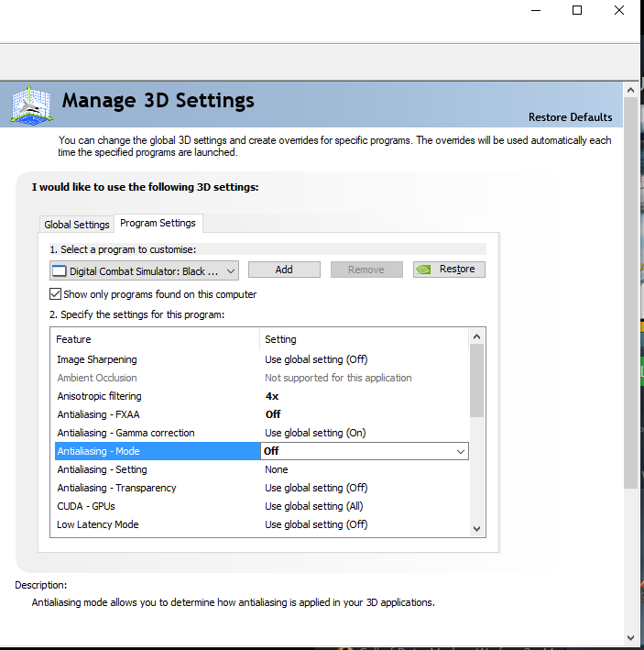
Task: Click Not supported for this application text
Action: click(x=338, y=378)
